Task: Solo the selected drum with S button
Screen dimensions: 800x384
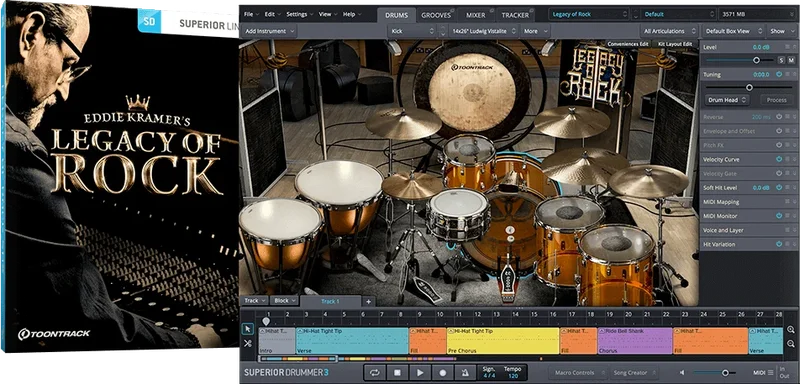Action: point(781,60)
